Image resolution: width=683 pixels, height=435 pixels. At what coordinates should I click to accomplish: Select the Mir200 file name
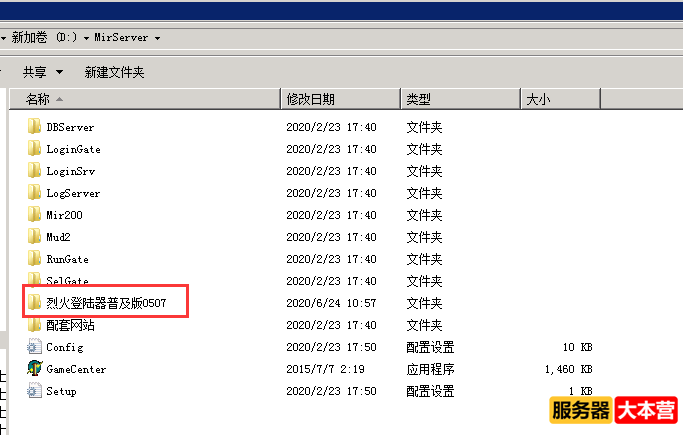coord(64,215)
